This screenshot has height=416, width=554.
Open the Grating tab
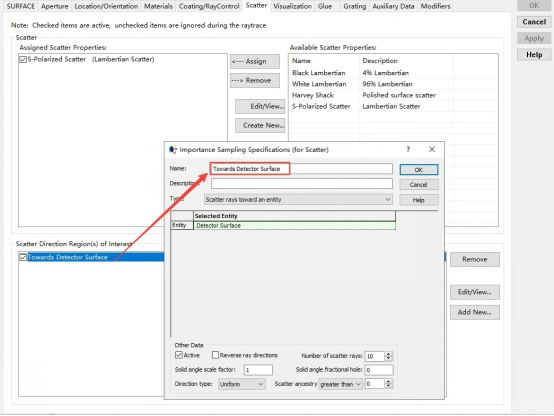pyautogui.click(x=354, y=6)
